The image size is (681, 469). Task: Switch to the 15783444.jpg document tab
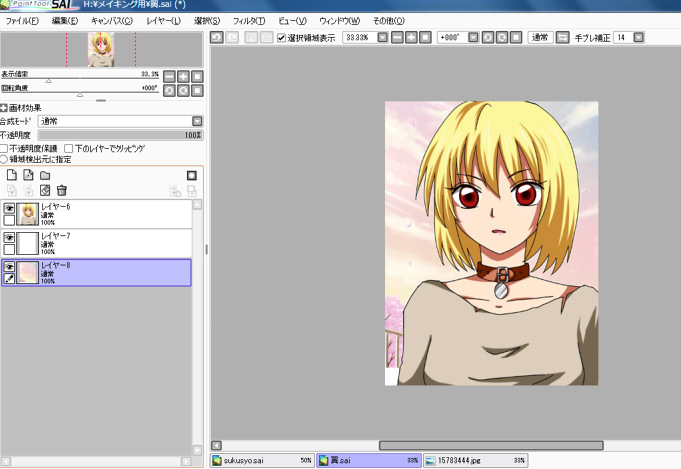click(476, 460)
